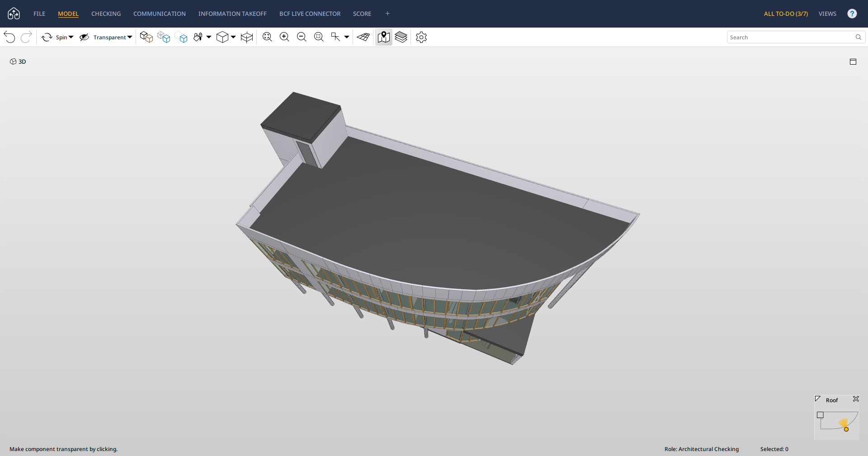Image resolution: width=868 pixels, height=456 pixels.
Task: Open the COMMUNICATION tab
Action: [160, 14]
